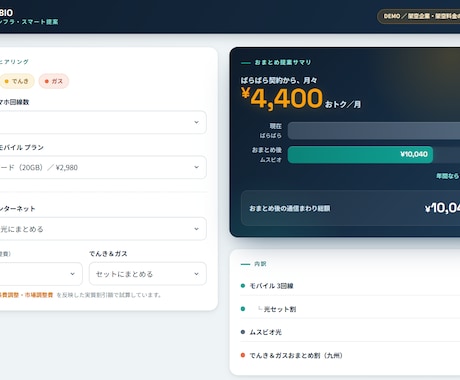Click the 光セット割 breakdown row
Viewport: 460px width, 380px height.
(350, 309)
